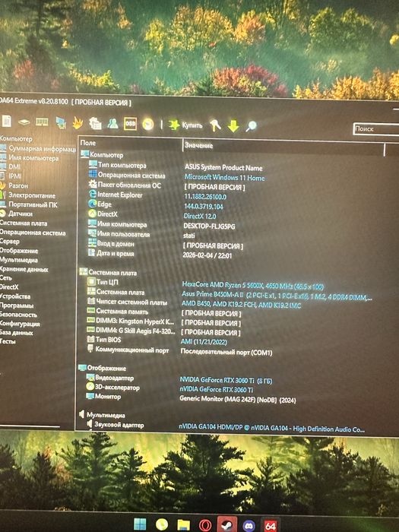Screen dimensions: 399x532
Task: Open Операционная система category in sidebar
Action: pos(33,233)
